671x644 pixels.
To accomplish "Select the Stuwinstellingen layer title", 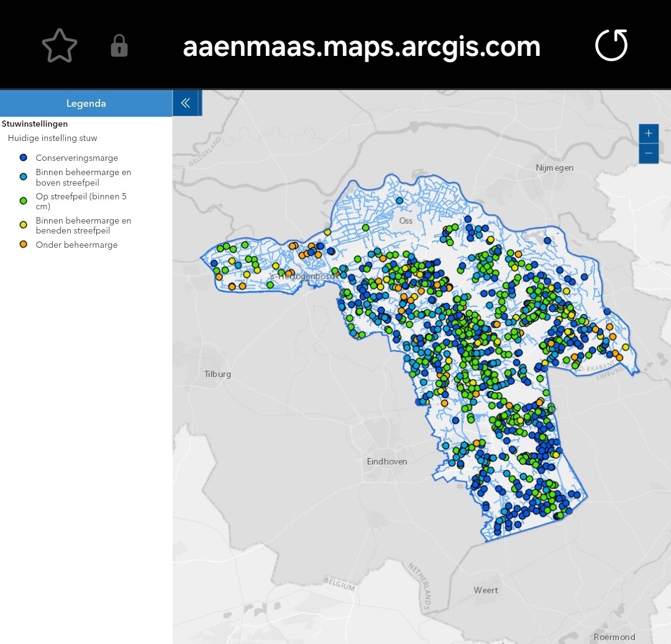I will click(35, 124).
